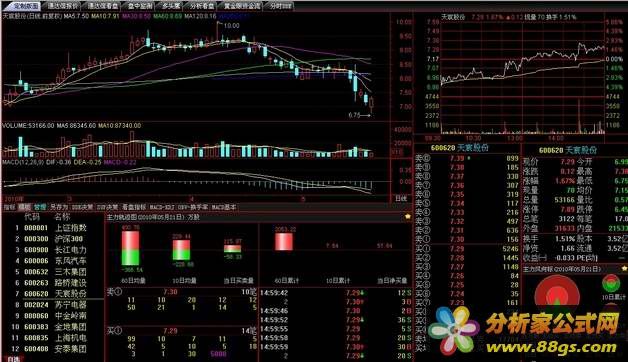Viewport: 628px width, 362px height.
Task: Click the 日线 period label on chart
Action: [x=401, y=199]
